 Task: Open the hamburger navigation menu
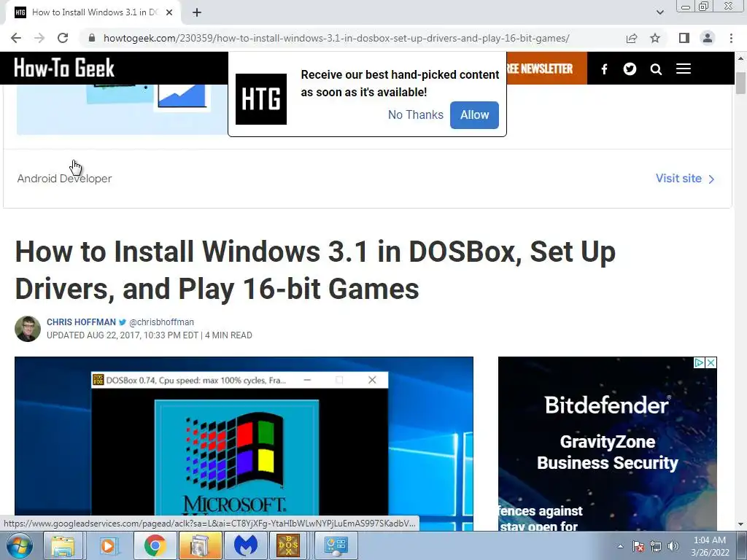(x=683, y=69)
